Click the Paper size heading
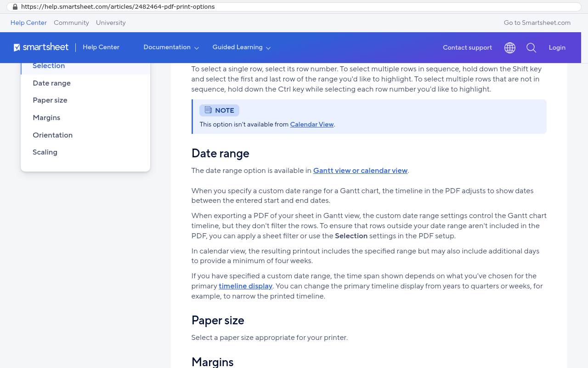588x368 pixels. pos(218,320)
